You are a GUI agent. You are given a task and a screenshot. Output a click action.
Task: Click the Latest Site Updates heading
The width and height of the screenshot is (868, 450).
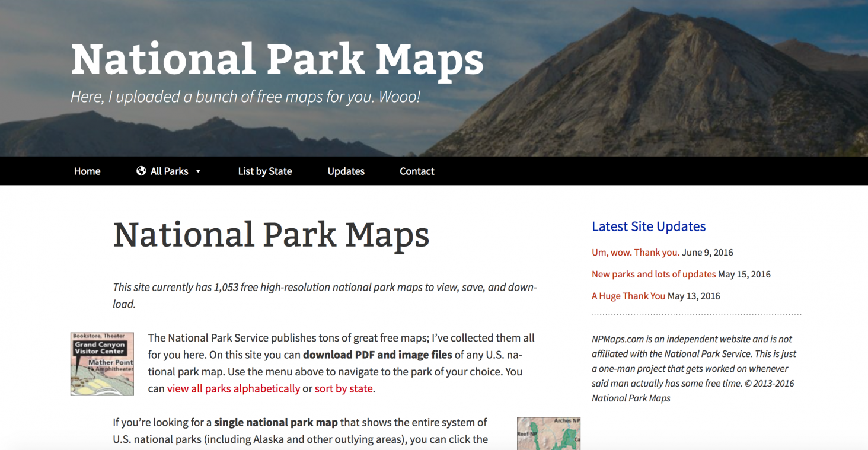click(x=648, y=226)
